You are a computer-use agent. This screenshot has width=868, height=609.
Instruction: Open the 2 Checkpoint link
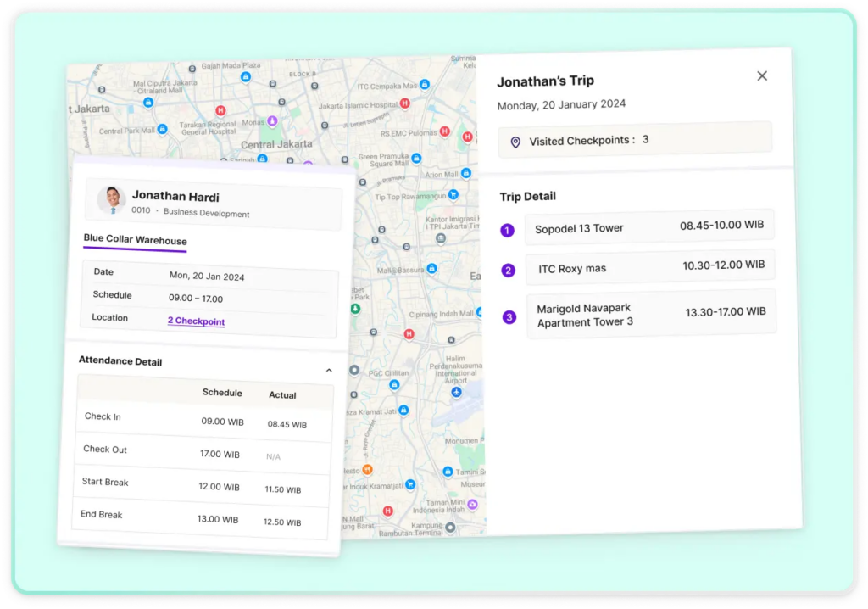(x=196, y=321)
